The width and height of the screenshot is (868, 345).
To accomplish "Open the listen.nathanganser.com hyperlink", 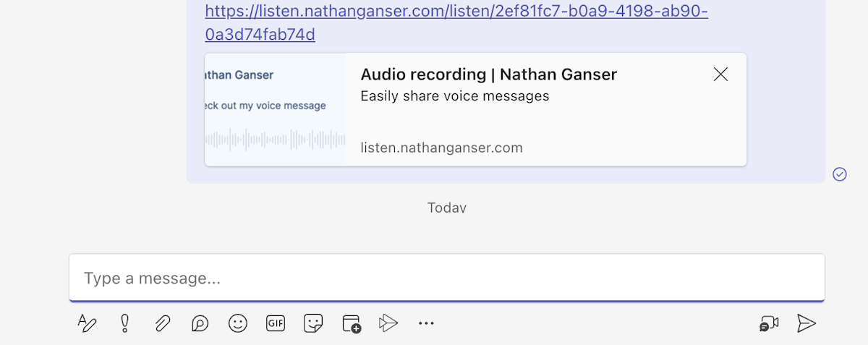I will tap(456, 12).
